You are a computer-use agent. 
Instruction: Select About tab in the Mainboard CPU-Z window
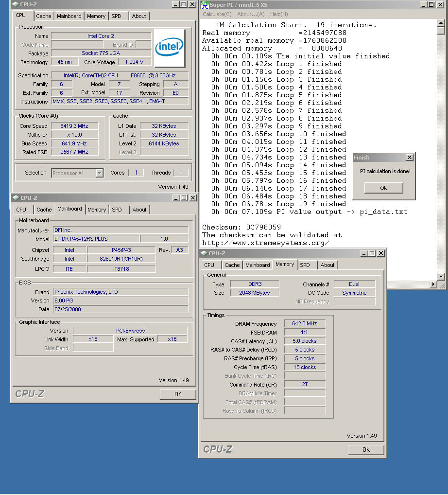click(139, 210)
